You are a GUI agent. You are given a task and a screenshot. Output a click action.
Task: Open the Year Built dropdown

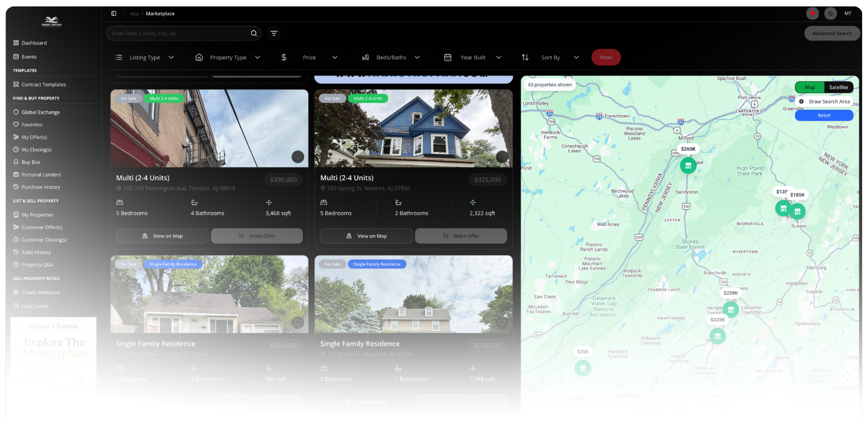pos(473,57)
